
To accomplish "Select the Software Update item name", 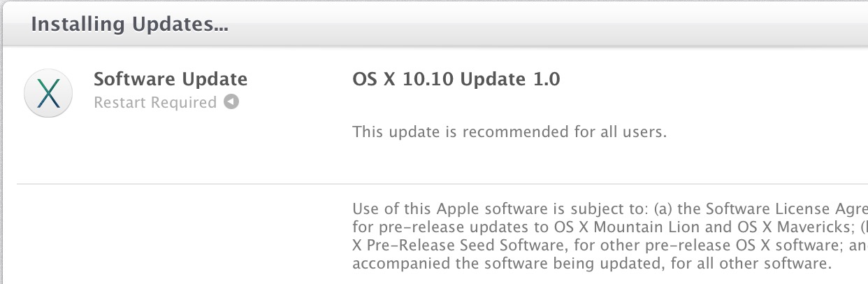I will [x=171, y=79].
